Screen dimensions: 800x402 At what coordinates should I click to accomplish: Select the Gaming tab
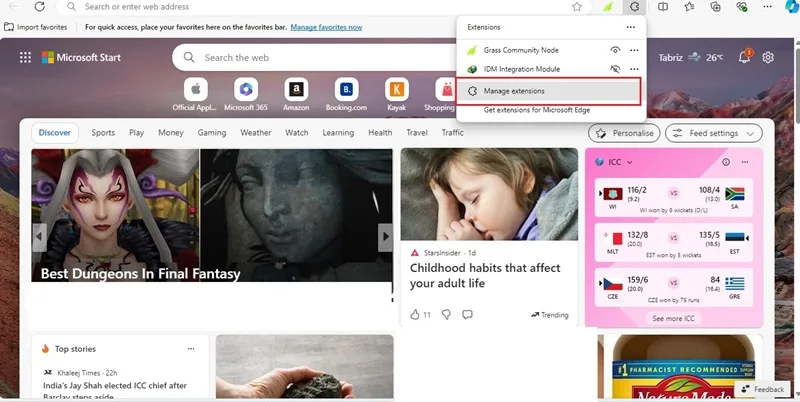[212, 133]
